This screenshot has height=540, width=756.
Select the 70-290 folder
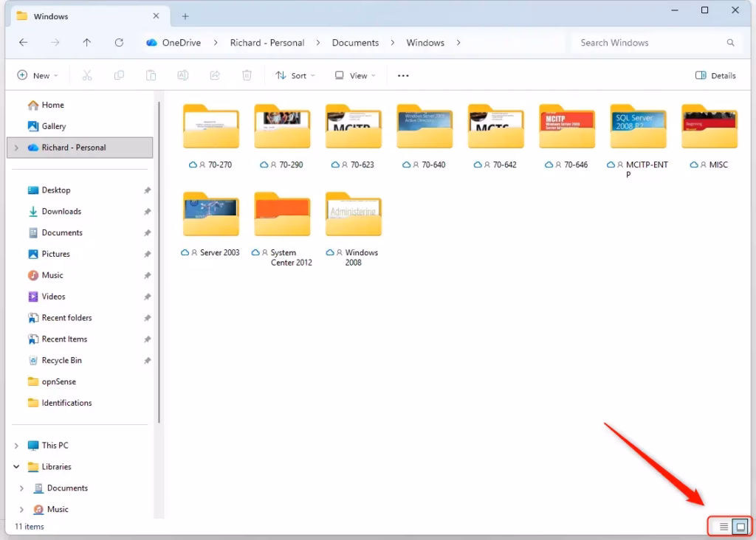click(282, 136)
